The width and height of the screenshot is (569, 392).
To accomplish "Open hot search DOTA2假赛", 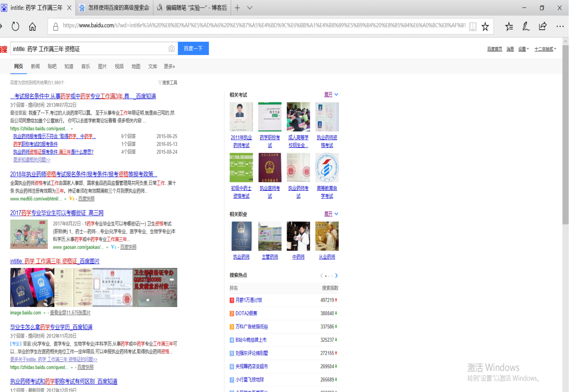I will click(x=246, y=313).
